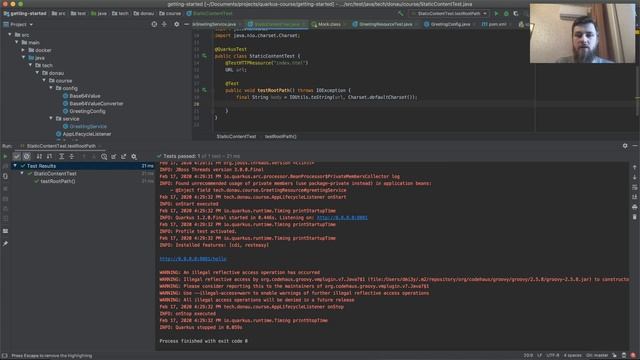Rerun the test with the green run arrow in Run panel
Screen dimensions: 640x360
[x=5, y=156]
